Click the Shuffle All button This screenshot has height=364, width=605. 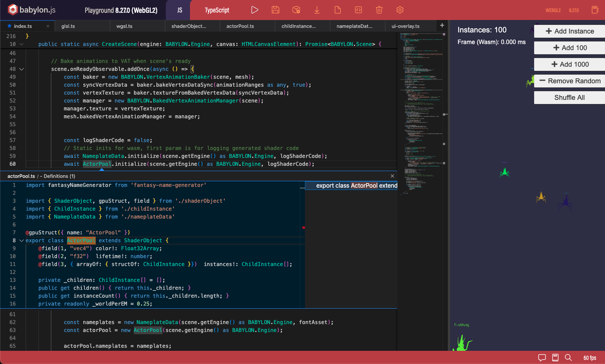(570, 98)
